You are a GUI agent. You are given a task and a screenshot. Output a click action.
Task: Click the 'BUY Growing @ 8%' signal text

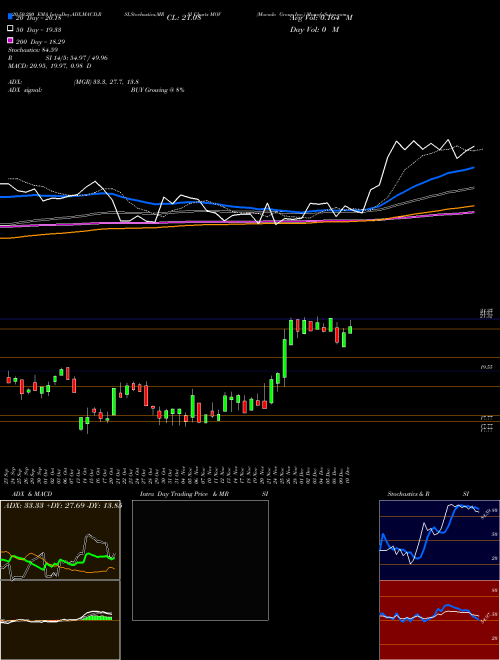(157, 90)
